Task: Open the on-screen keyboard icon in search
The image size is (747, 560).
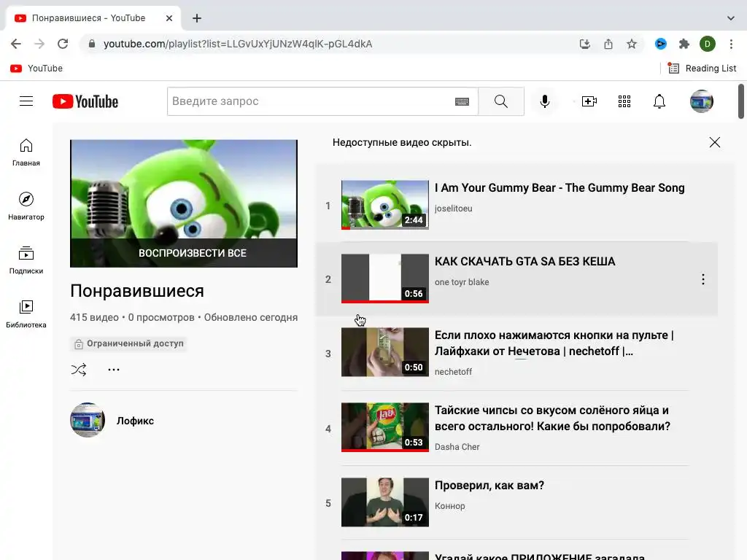Action: coord(462,101)
